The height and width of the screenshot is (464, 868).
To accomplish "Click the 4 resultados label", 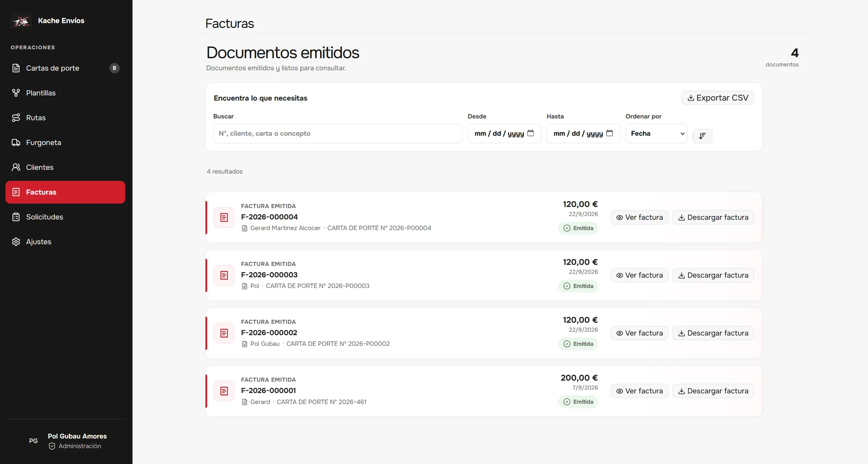I will point(224,172).
